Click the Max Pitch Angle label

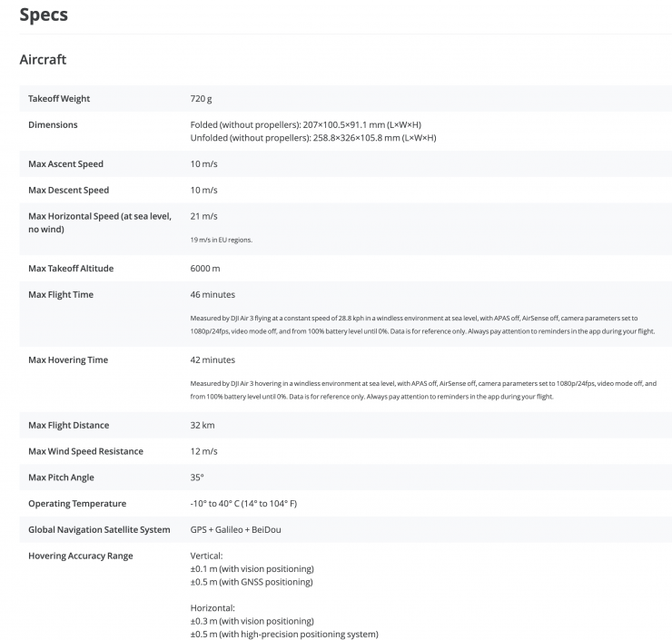[x=61, y=478]
